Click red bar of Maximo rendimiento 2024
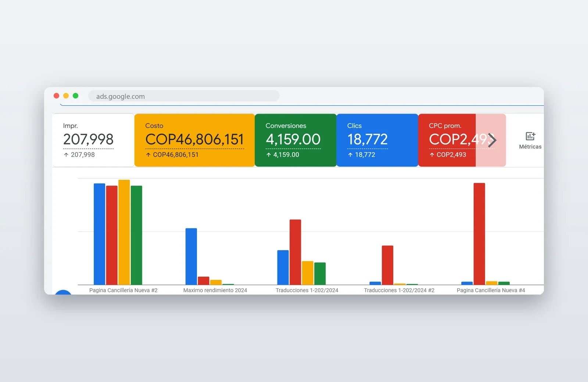The image size is (588, 382). coord(204,281)
